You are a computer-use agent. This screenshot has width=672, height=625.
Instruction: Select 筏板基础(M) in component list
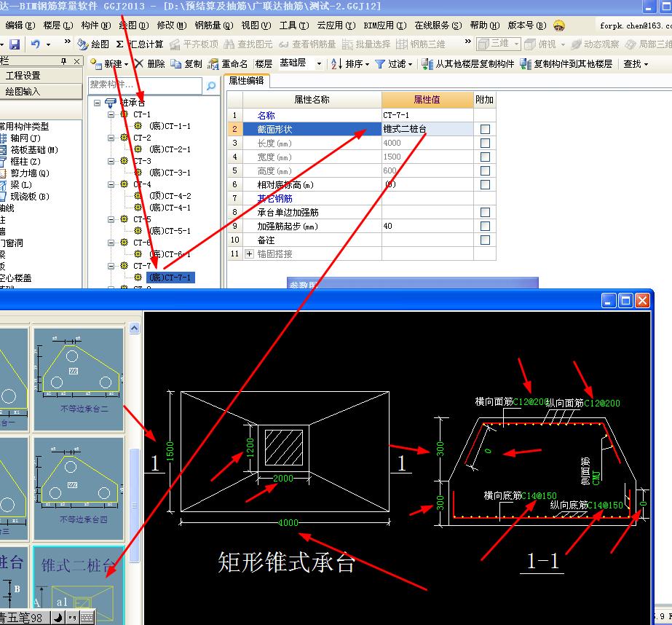point(34,149)
